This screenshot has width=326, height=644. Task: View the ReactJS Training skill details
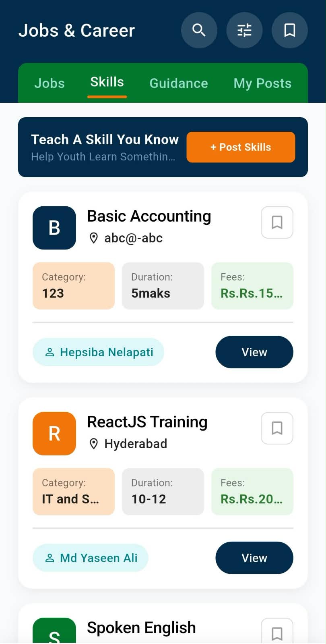coord(254,558)
